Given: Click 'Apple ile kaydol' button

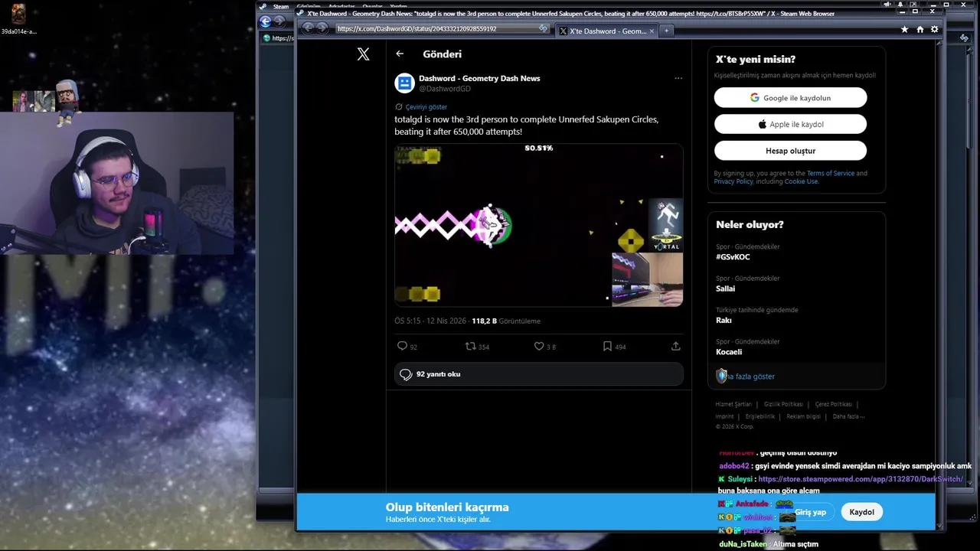Looking at the screenshot, I should [790, 124].
